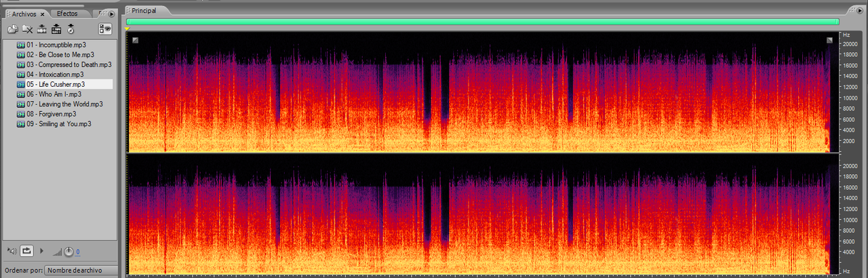The height and width of the screenshot is (278, 868).
Task: Open the Ordenar por dropdown
Action: click(x=80, y=271)
